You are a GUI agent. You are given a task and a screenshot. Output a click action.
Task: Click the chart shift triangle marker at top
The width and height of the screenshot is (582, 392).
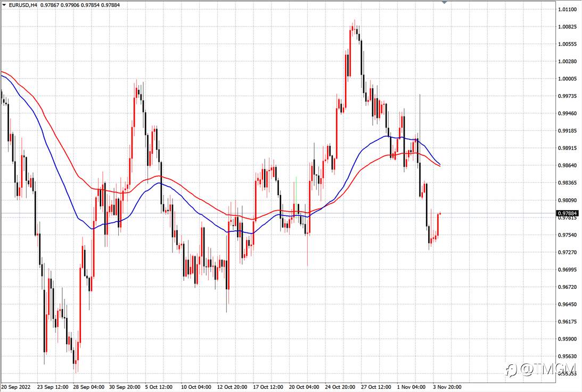coord(444,2)
